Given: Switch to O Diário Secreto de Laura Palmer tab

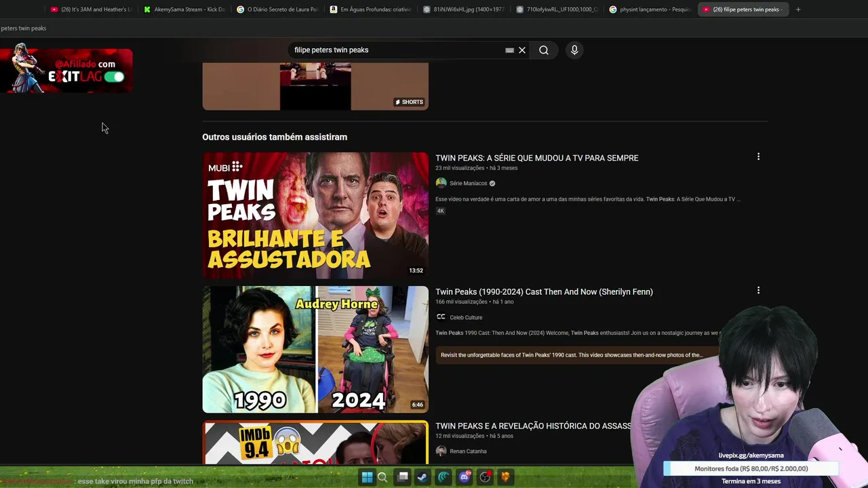Looking at the screenshot, I should coord(277,9).
